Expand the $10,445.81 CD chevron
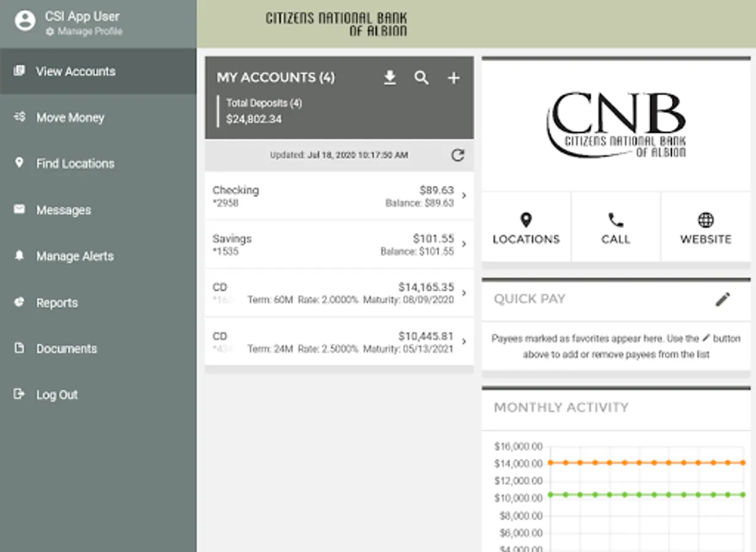 click(x=464, y=341)
